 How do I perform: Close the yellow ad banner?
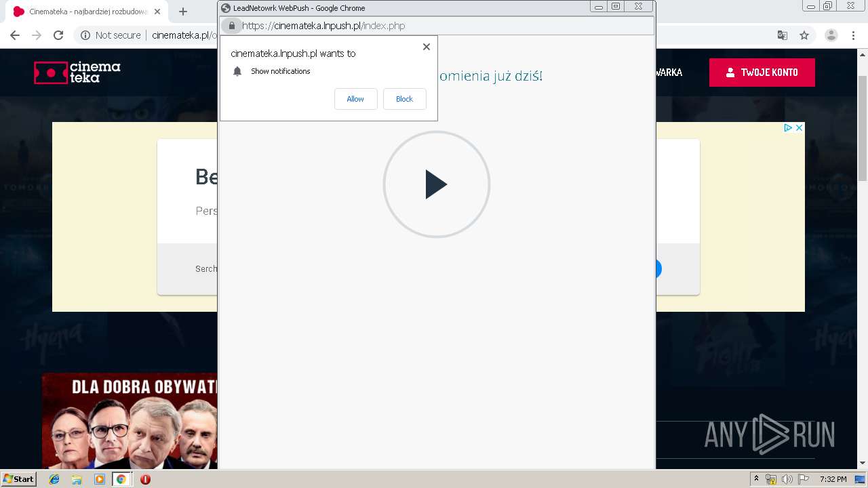(799, 127)
